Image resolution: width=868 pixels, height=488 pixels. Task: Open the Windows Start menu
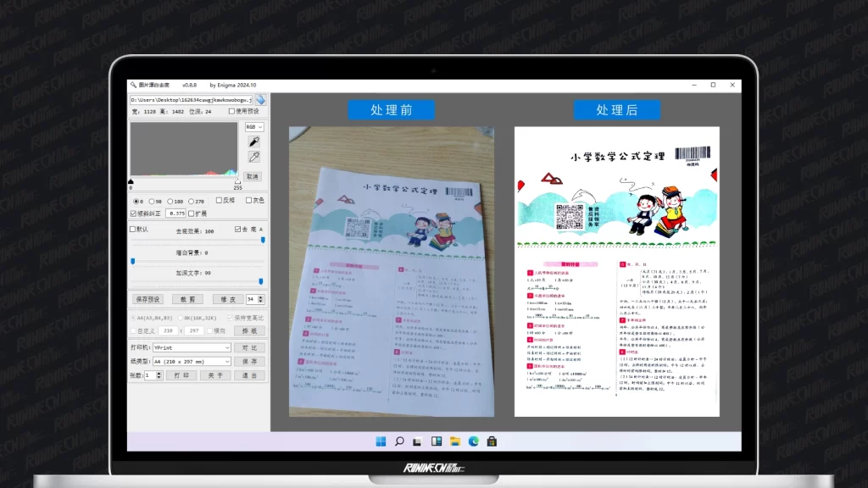(380, 441)
